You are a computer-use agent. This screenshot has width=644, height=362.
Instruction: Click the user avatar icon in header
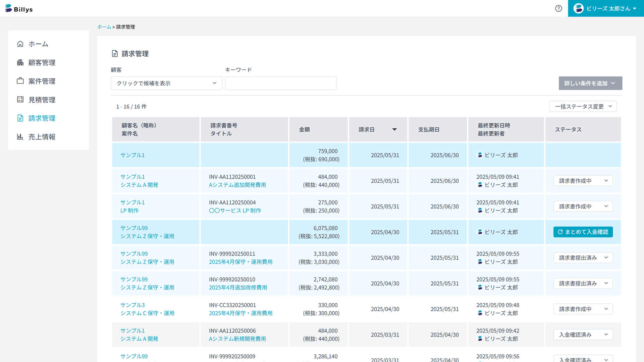pos(578,8)
